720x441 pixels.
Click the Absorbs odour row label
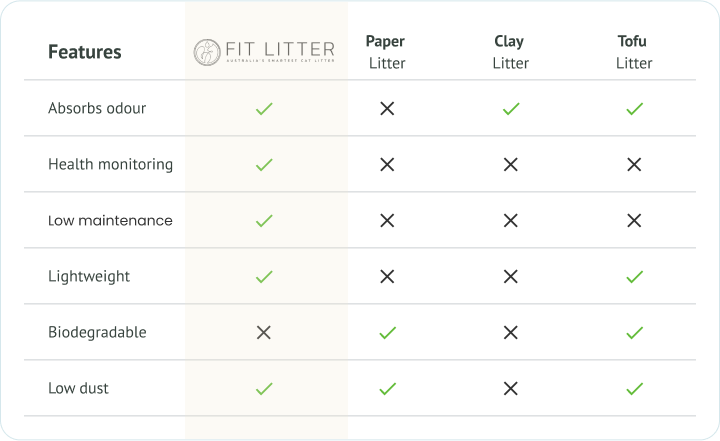coord(97,108)
